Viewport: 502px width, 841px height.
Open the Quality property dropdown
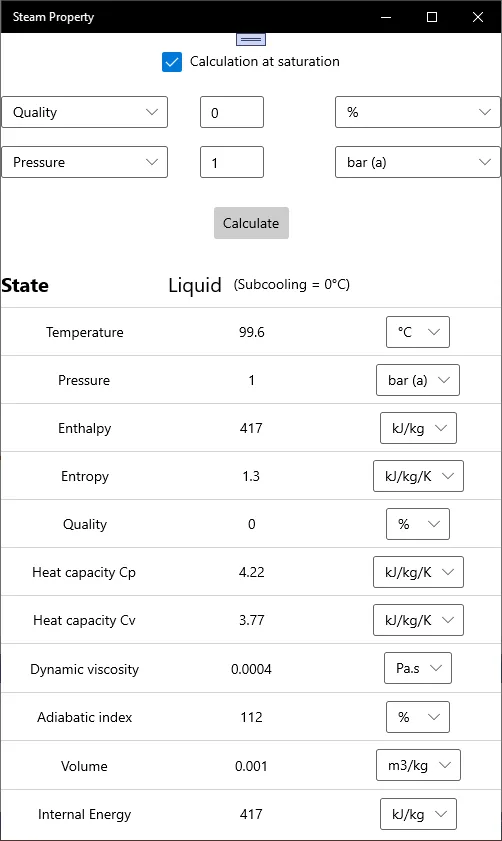tap(85, 112)
